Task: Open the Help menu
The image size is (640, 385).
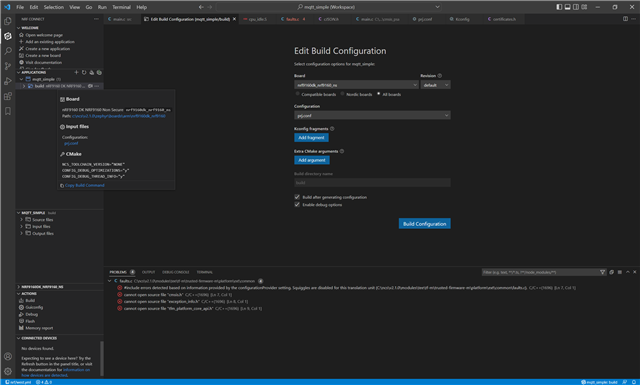Action: [141, 7]
